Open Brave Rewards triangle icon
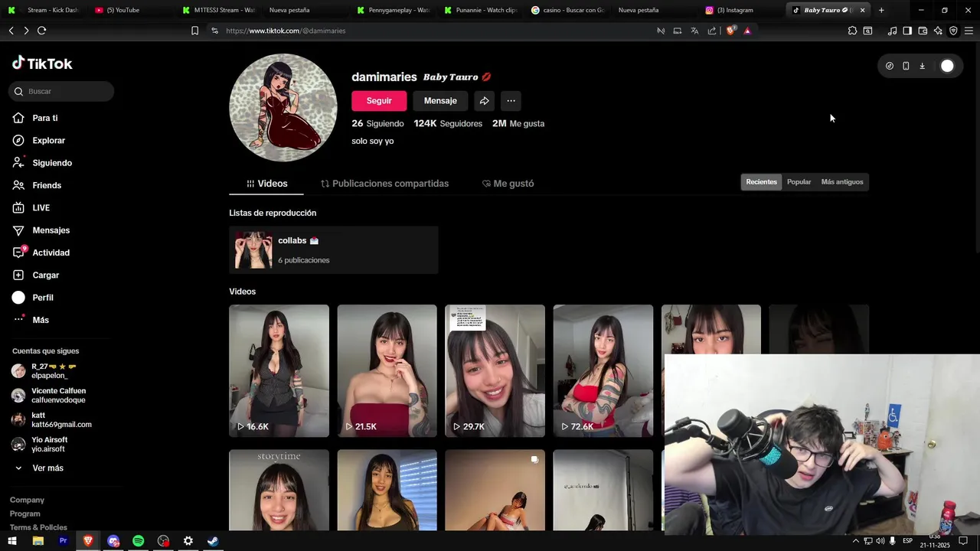 [747, 31]
